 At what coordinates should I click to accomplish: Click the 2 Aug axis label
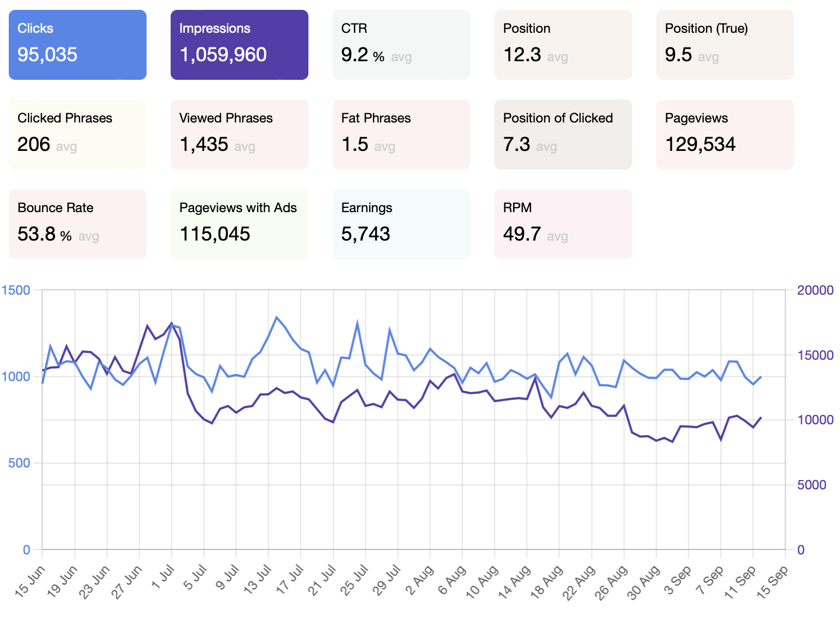coord(419,580)
